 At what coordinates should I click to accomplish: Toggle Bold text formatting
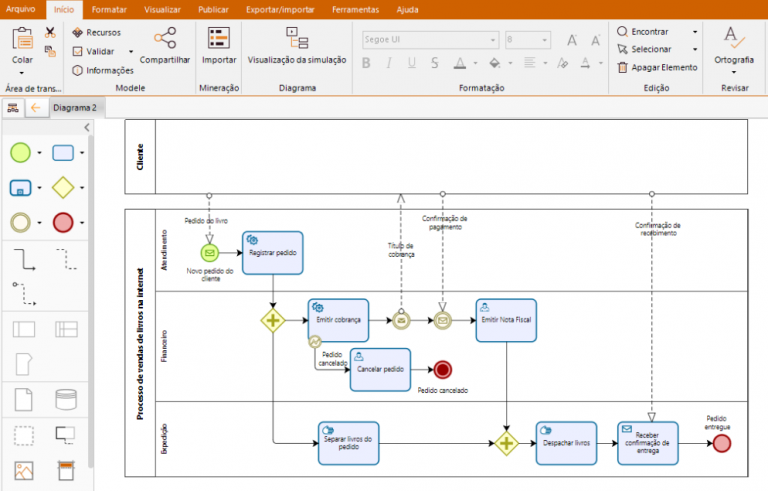[366, 64]
